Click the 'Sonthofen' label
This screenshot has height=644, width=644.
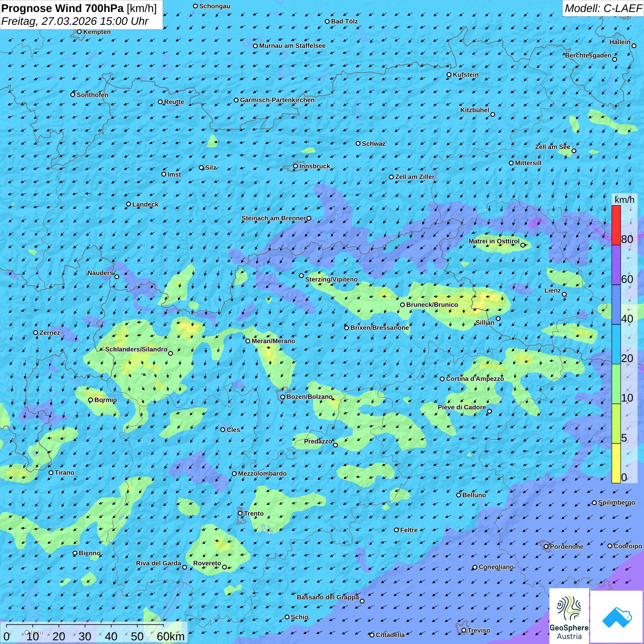tap(92, 95)
